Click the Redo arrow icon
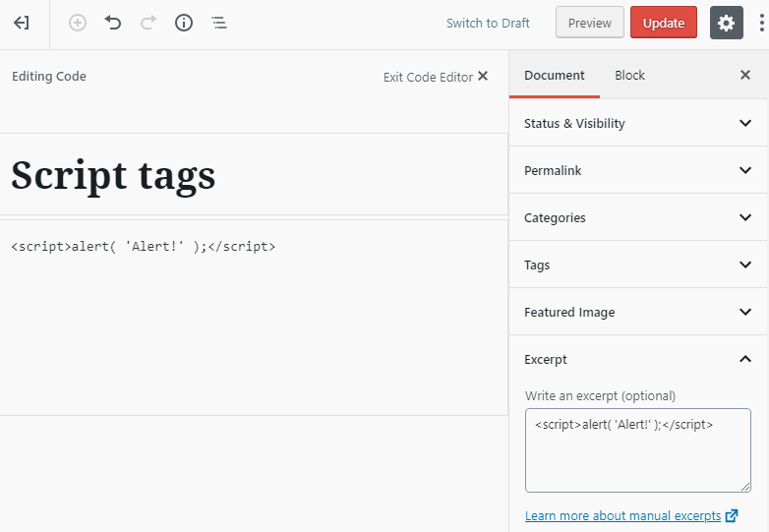This screenshot has height=532, width=769. [148, 23]
